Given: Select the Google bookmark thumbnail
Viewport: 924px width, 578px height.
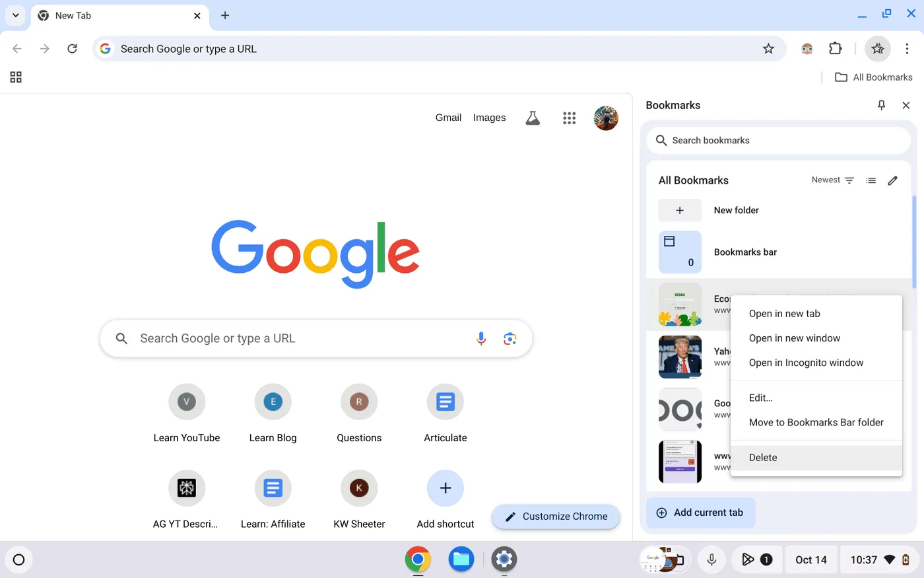Looking at the screenshot, I should click(680, 410).
